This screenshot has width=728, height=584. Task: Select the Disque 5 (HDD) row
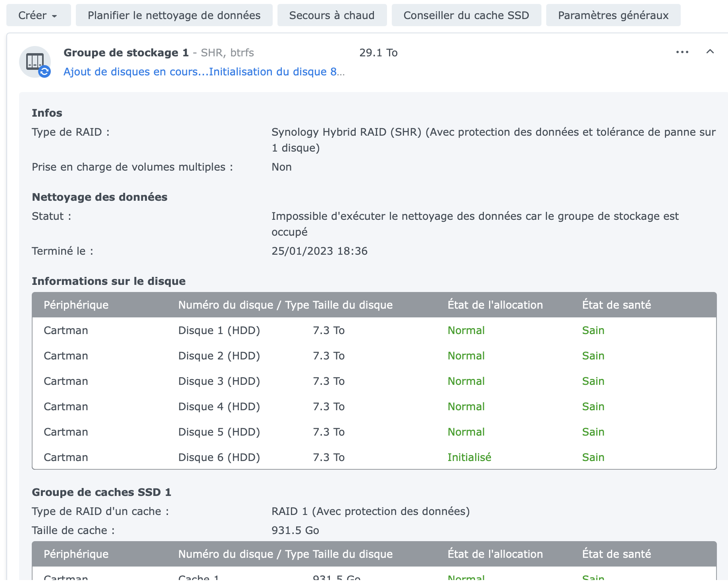219,432
